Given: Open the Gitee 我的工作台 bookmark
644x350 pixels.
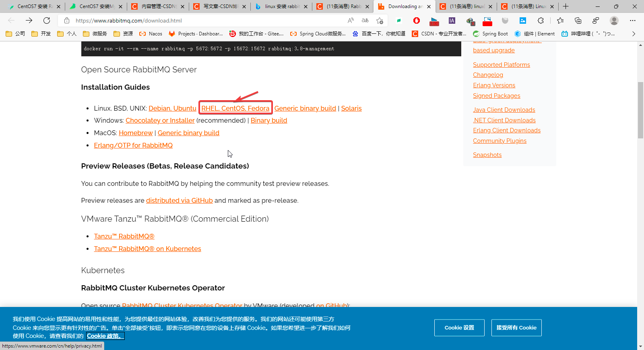Looking at the screenshot, I should (x=256, y=34).
